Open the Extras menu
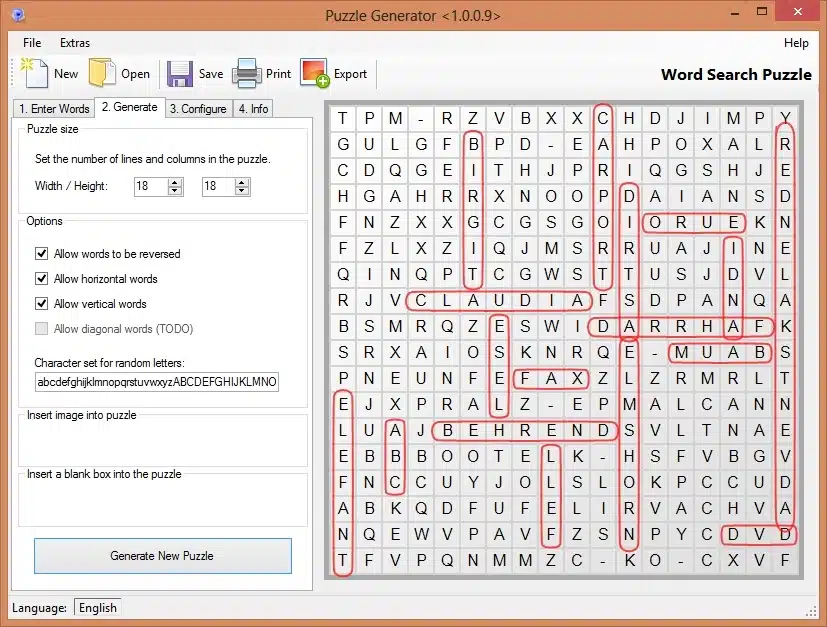 [75, 43]
